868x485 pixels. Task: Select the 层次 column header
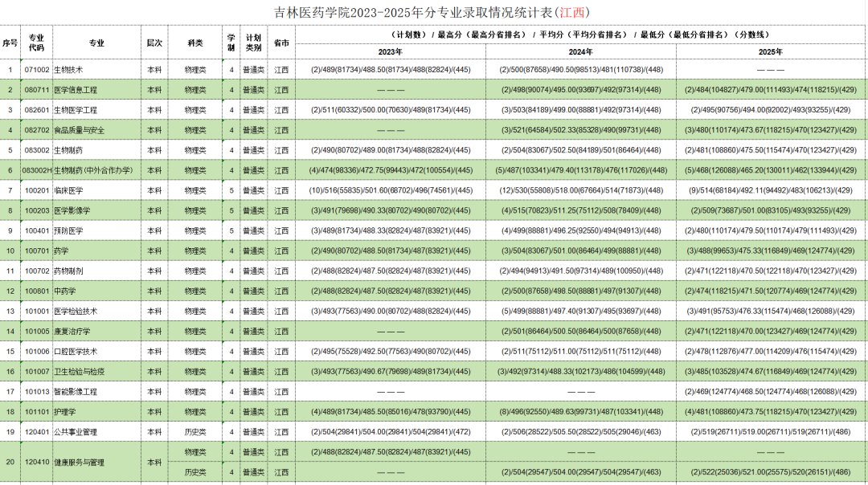pyautogui.click(x=154, y=43)
